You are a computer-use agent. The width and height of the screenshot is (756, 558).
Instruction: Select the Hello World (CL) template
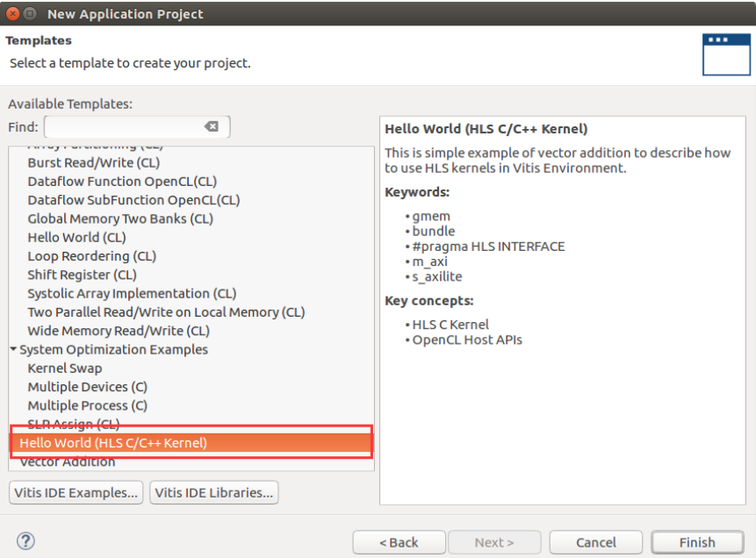76,238
